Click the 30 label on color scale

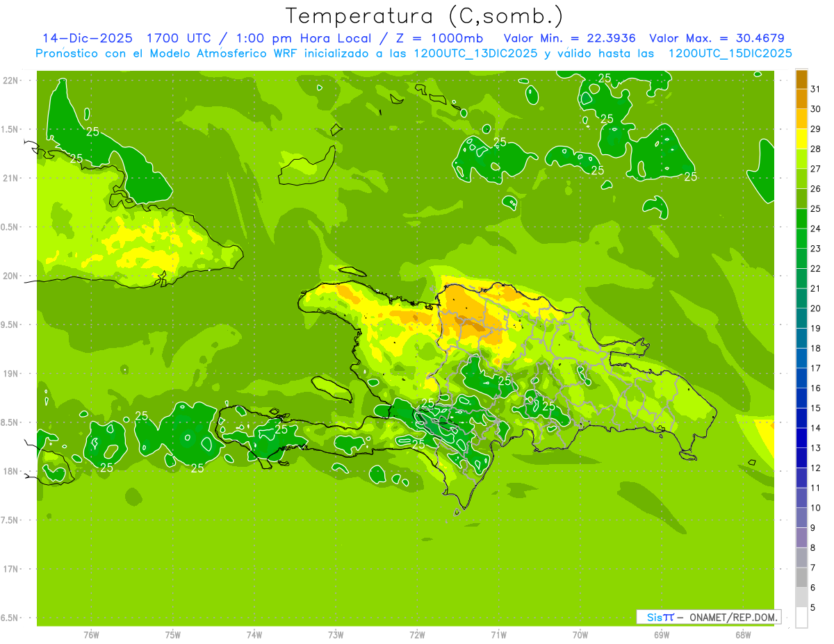point(816,109)
